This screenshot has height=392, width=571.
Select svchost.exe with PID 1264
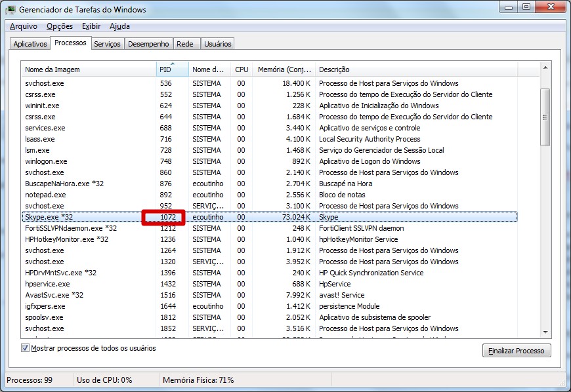coord(270,250)
